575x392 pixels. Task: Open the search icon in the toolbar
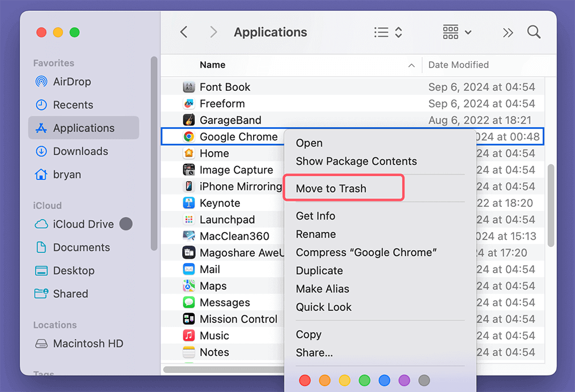[x=534, y=32]
